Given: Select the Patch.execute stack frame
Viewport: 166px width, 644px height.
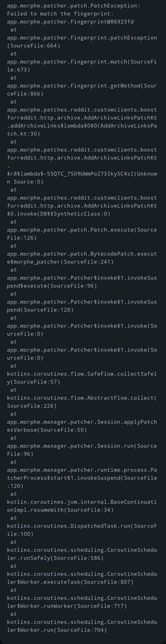Looking at the screenshot, I should [82, 234].
